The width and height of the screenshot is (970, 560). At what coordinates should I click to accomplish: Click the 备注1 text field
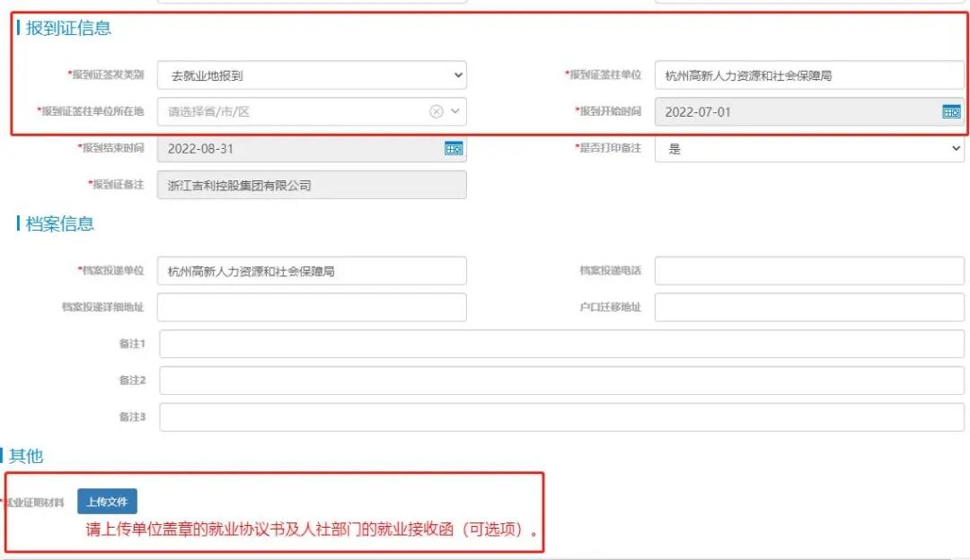(x=561, y=344)
